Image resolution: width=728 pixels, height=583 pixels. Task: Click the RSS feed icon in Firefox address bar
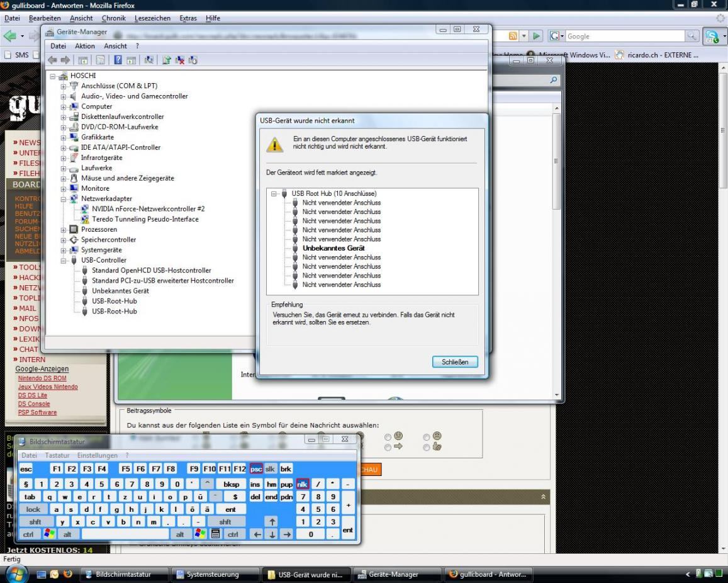(x=513, y=37)
